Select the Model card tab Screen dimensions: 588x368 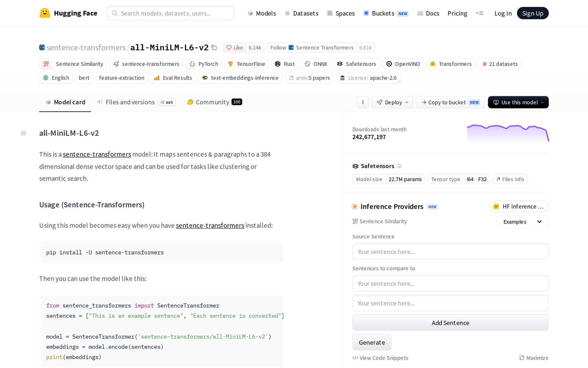pos(65,102)
